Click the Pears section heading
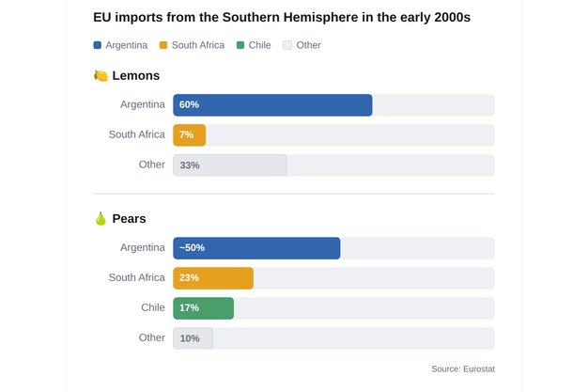The height and width of the screenshot is (392, 588). click(129, 218)
